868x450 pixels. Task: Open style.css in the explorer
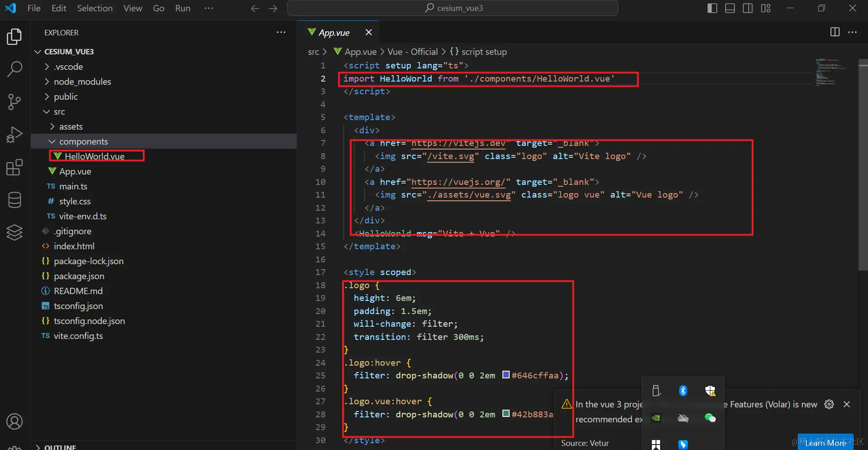click(x=75, y=201)
